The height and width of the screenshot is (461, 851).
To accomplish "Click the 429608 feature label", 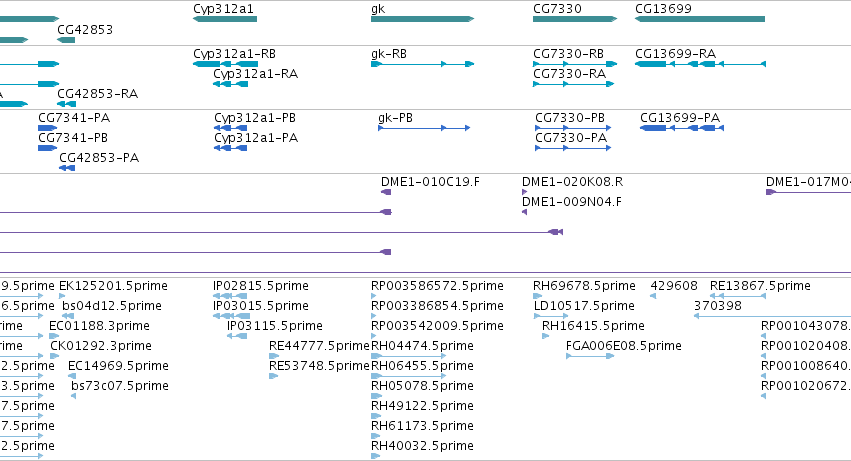I will 674,286.
